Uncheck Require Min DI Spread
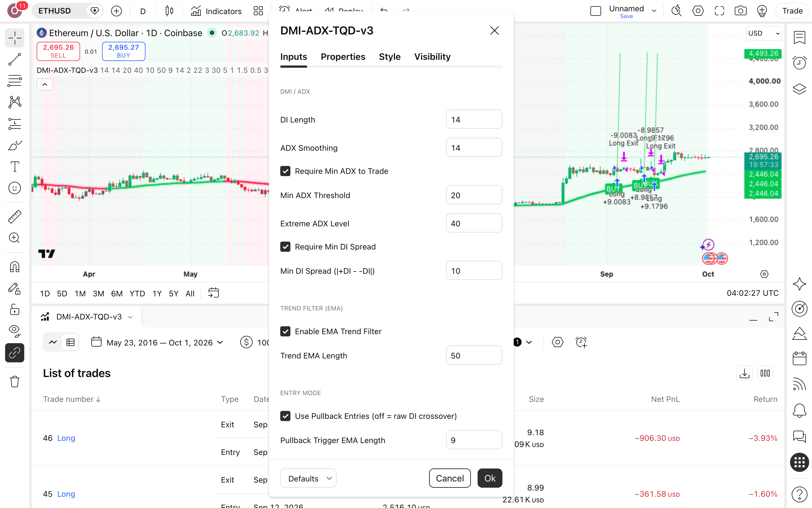 point(285,247)
